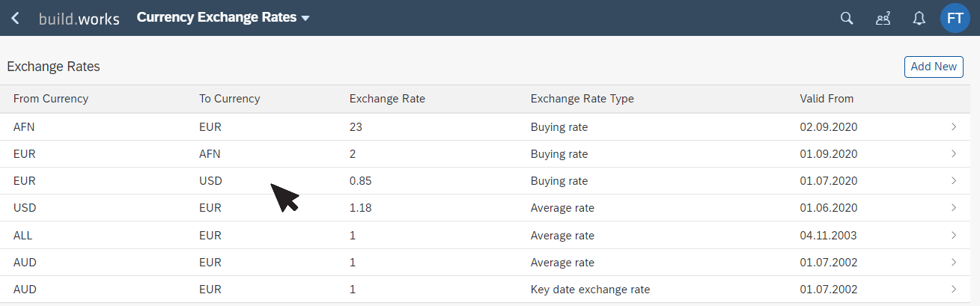Viewport: 980px width, 306px height.
Task: Select the Key date exchange rate cell
Action: pos(591,290)
